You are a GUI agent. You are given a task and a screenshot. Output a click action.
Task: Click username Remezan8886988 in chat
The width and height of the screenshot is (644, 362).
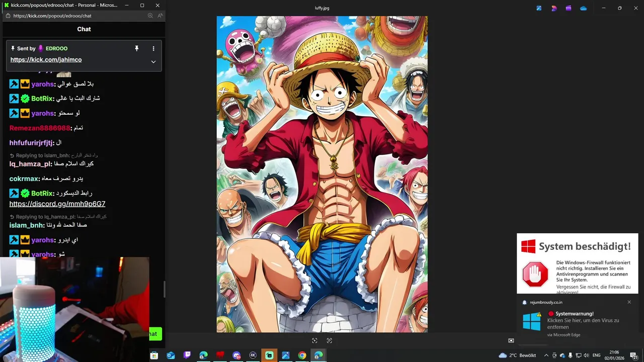tap(40, 128)
